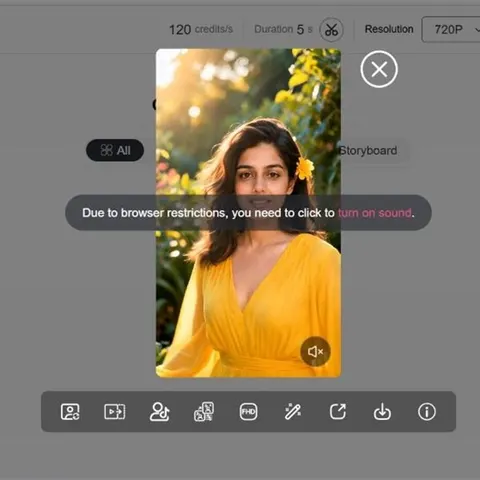Open the Resolution 720P dropdown
The width and height of the screenshot is (480, 480).
point(451,29)
